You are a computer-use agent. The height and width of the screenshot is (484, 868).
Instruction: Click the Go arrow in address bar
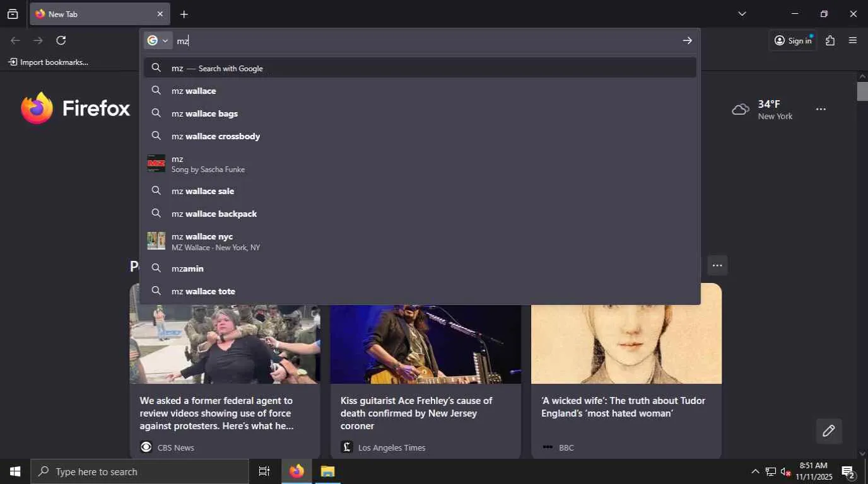[687, 40]
